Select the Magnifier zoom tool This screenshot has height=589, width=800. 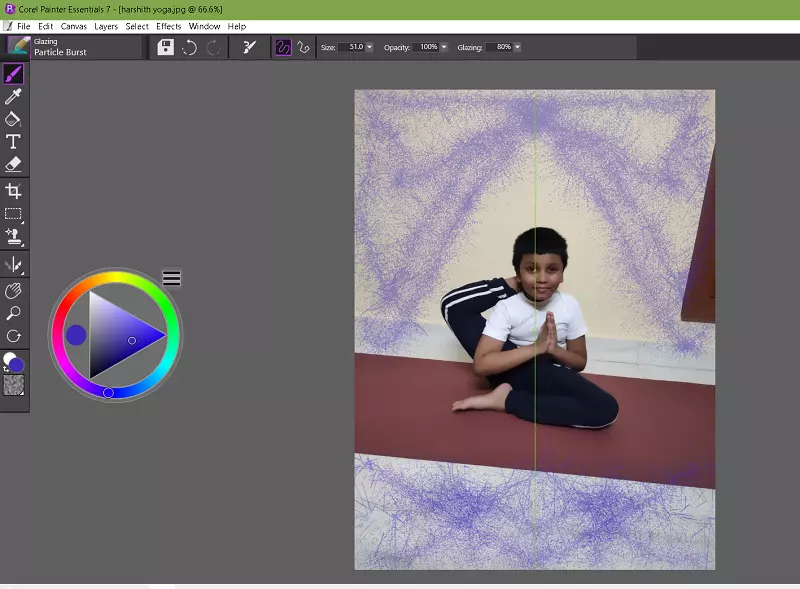[14, 314]
